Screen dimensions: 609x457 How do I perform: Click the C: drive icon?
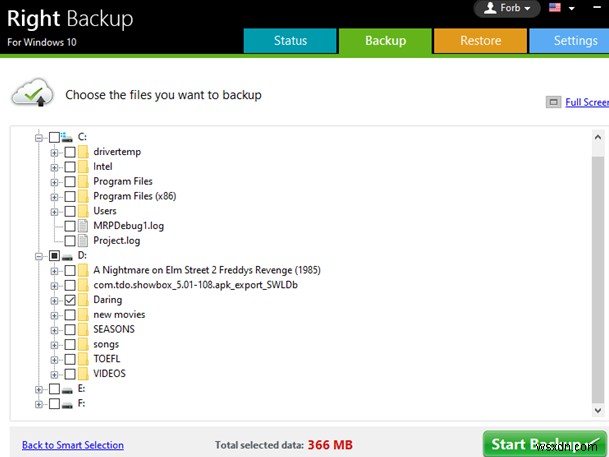[x=68, y=137]
